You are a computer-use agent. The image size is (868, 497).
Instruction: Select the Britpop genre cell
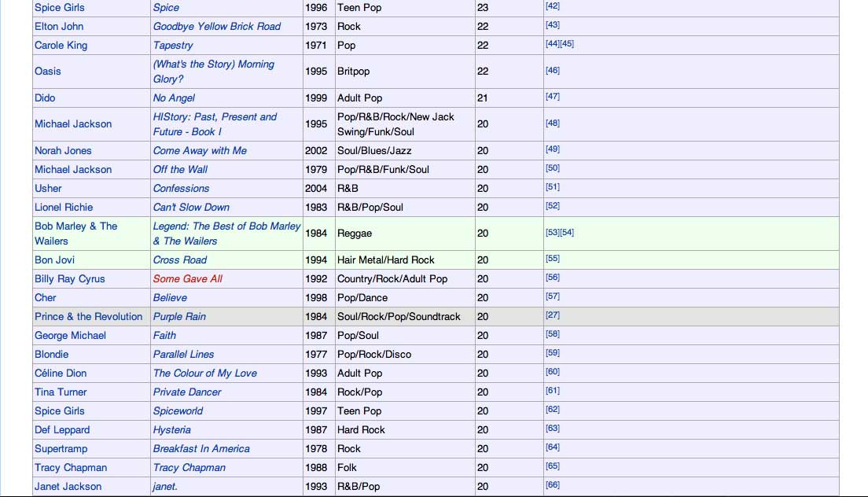(x=405, y=72)
